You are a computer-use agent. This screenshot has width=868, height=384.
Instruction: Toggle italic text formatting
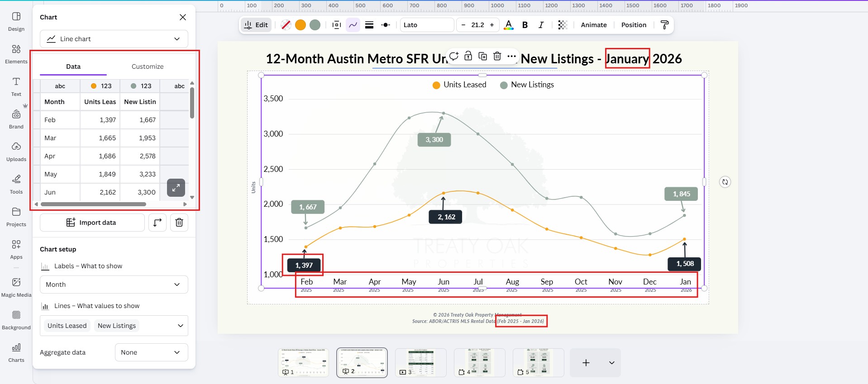(x=541, y=25)
